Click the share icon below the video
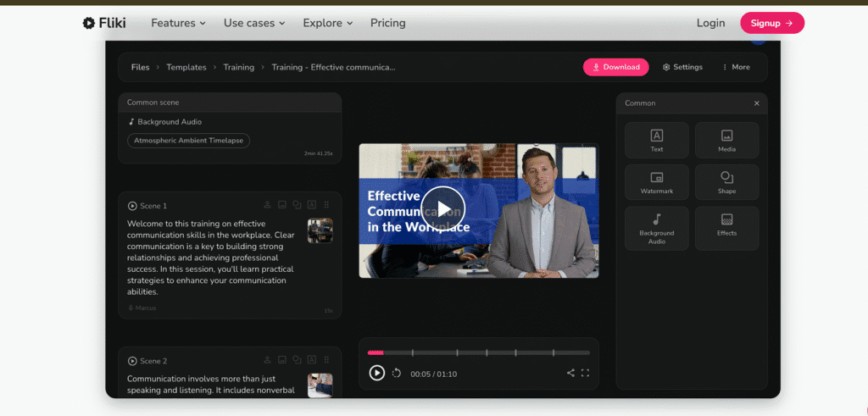The height and width of the screenshot is (416, 868). (570, 373)
